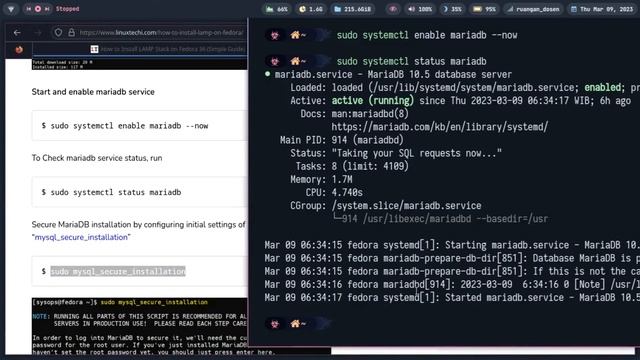Click the 'Starting mariadb.service' log line
Screen dimensions: 640x360
click(x=452, y=245)
